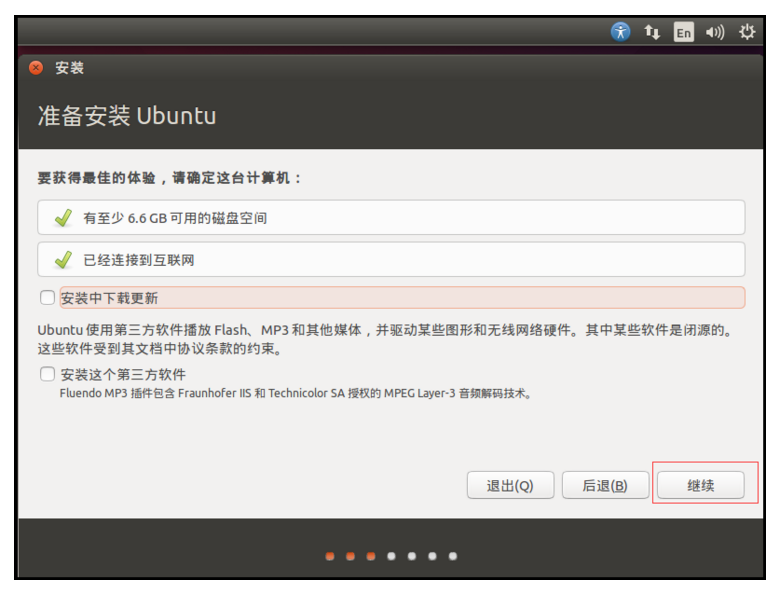The image size is (776, 604).
Task: Open the accessibility menu icon
Action: [620, 32]
